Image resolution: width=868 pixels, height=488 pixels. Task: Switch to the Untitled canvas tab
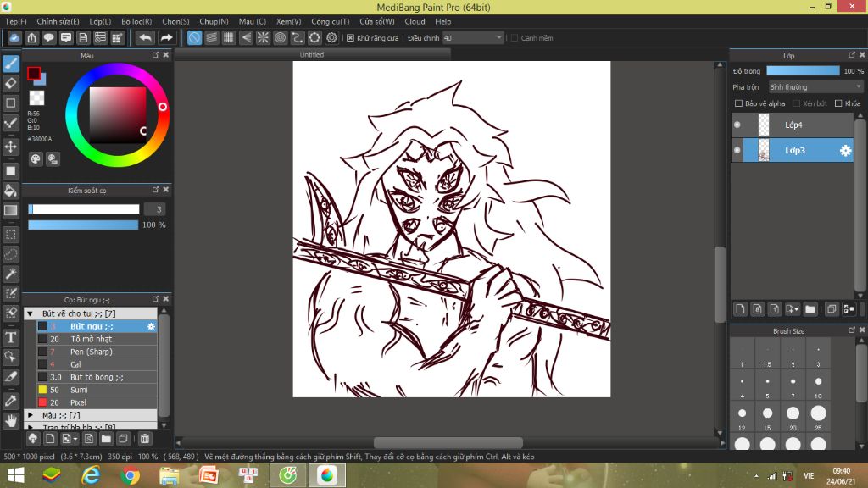pos(312,55)
